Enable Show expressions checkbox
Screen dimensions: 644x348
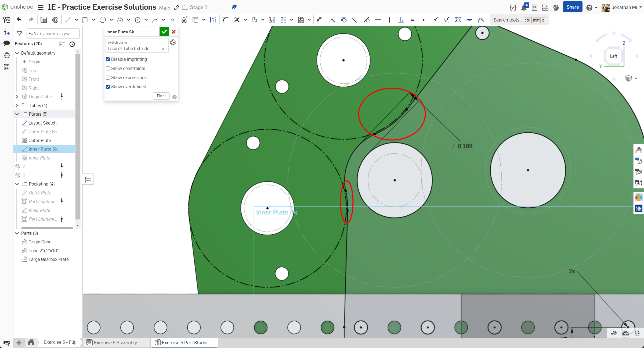[x=108, y=77]
